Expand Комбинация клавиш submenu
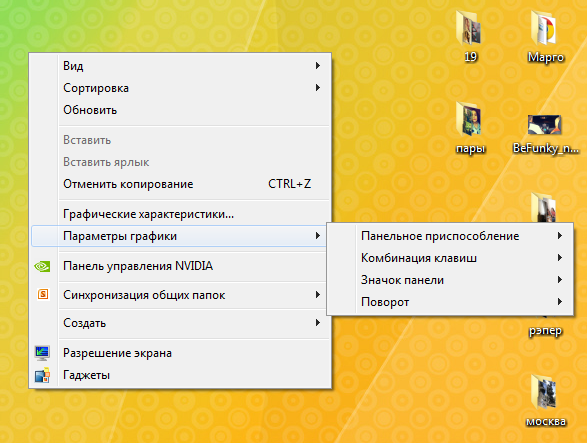This screenshot has height=443, width=587. (x=450, y=258)
